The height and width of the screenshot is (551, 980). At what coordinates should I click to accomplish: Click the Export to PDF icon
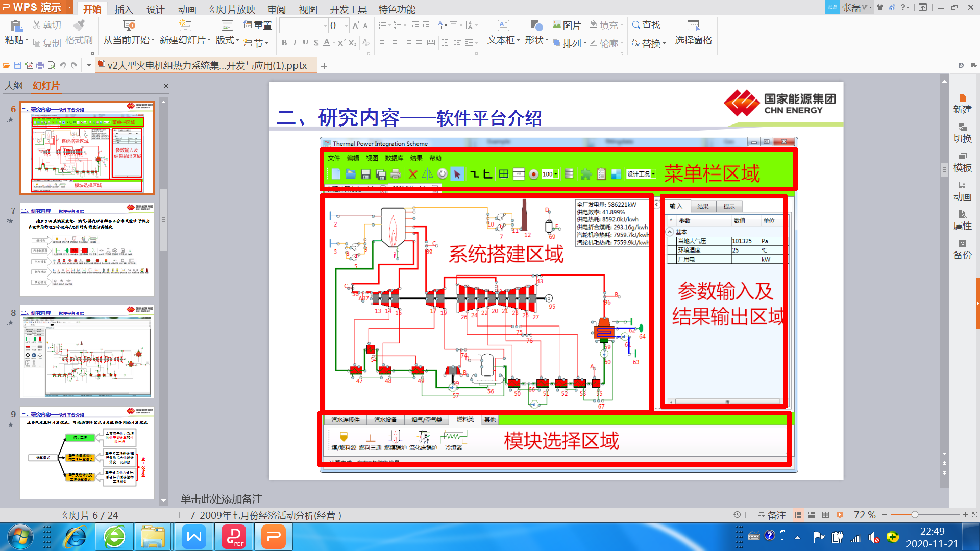point(29,65)
